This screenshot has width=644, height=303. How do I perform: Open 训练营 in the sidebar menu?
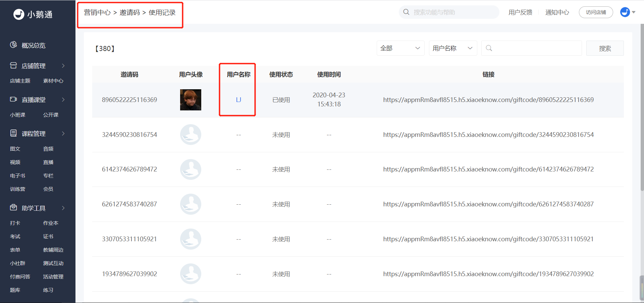coord(18,189)
